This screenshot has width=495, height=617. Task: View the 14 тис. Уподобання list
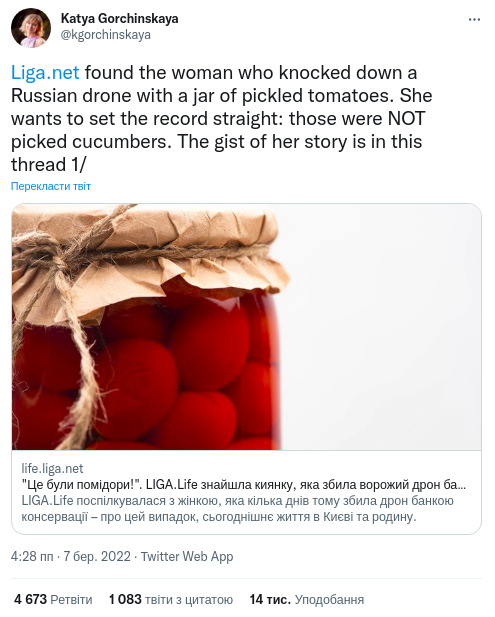(307, 600)
